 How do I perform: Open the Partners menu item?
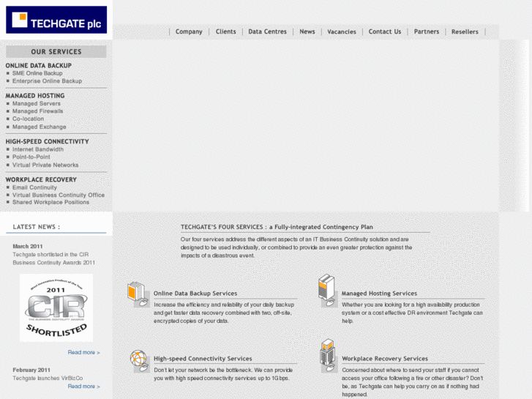tap(427, 31)
